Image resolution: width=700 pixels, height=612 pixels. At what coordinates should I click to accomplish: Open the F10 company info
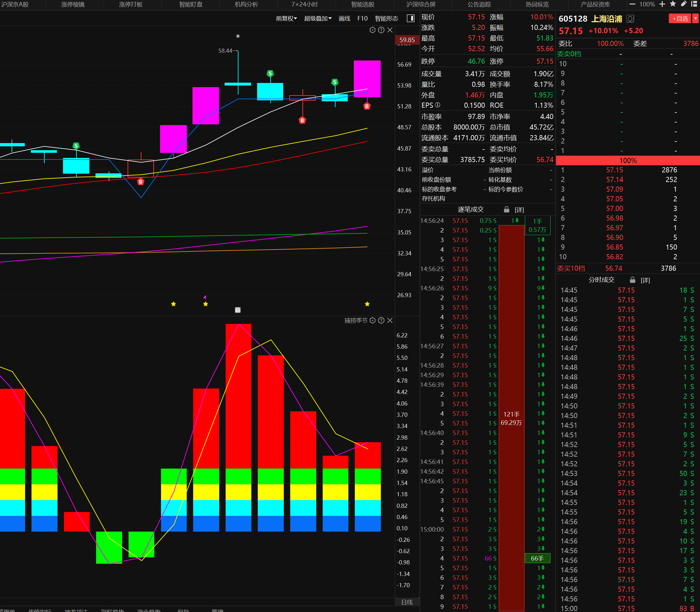point(363,18)
